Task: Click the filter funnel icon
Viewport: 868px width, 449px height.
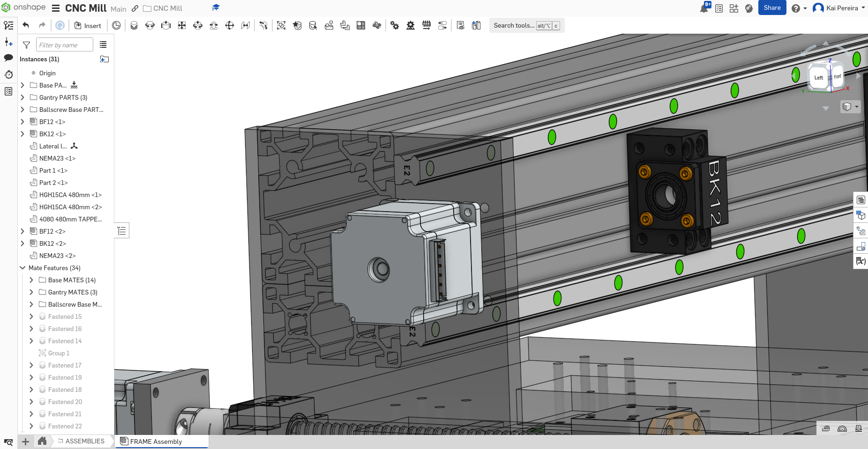Action: tap(27, 45)
